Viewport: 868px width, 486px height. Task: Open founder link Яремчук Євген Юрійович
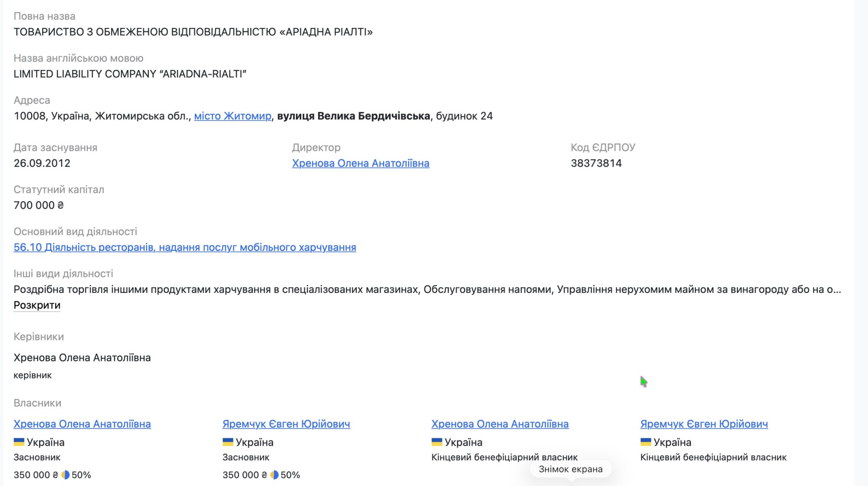point(286,424)
